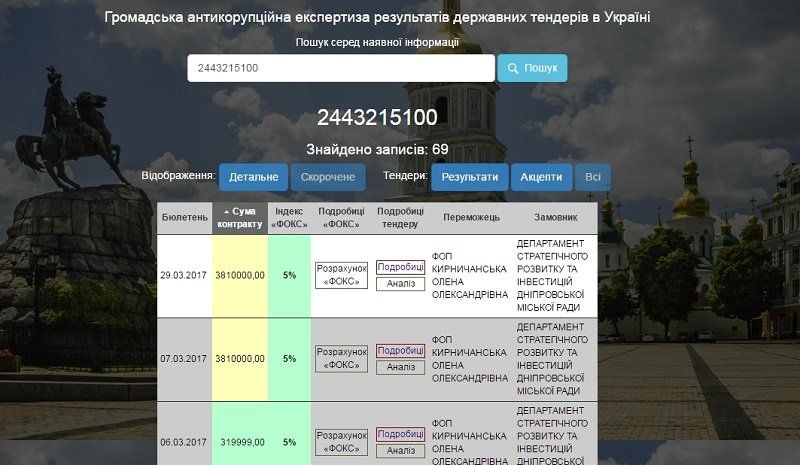Click the page title Громадська антикорупційна експертиза
Image resolution: width=800 pixels, height=465 pixels.
pos(377,17)
